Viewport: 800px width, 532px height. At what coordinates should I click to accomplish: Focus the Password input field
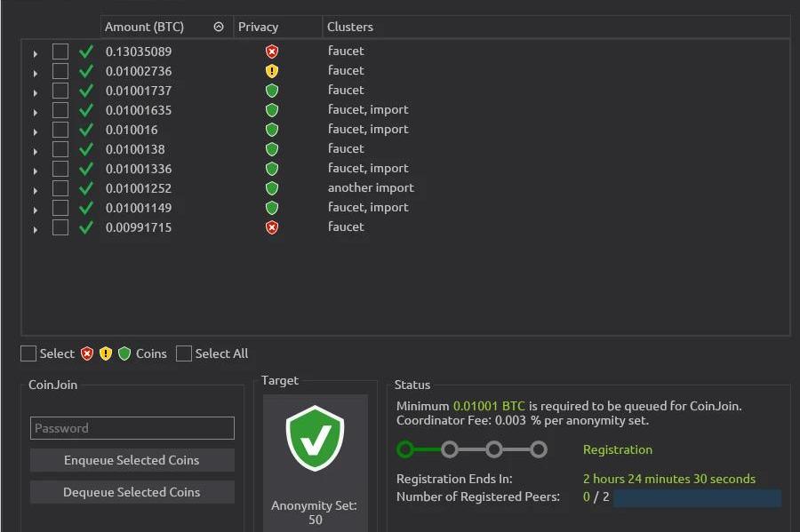point(132,428)
